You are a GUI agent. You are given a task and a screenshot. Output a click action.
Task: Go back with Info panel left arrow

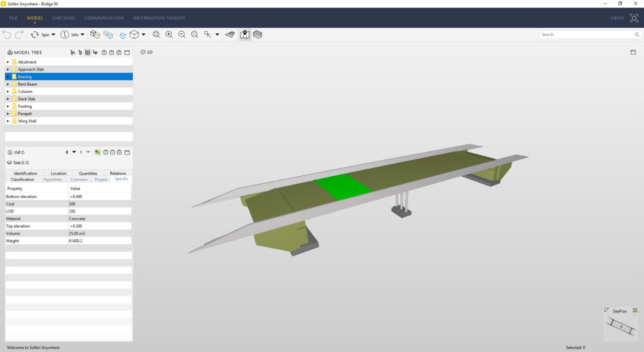(x=67, y=152)
